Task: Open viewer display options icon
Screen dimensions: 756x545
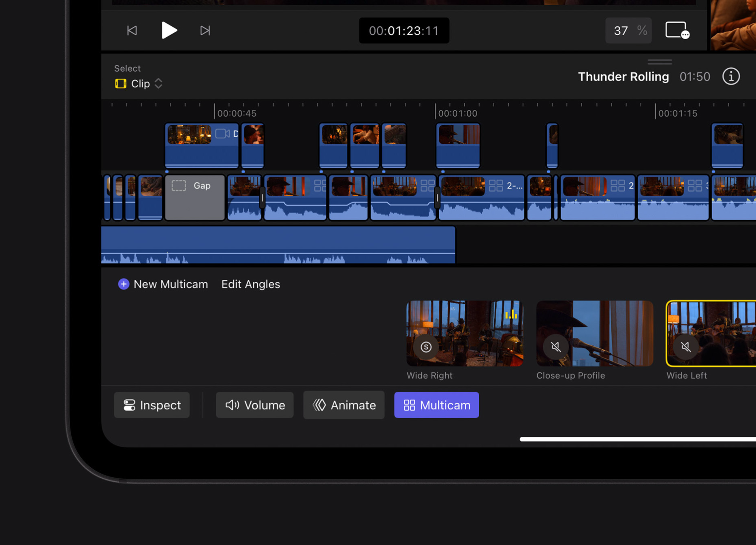Action: (x=677, y=30)
